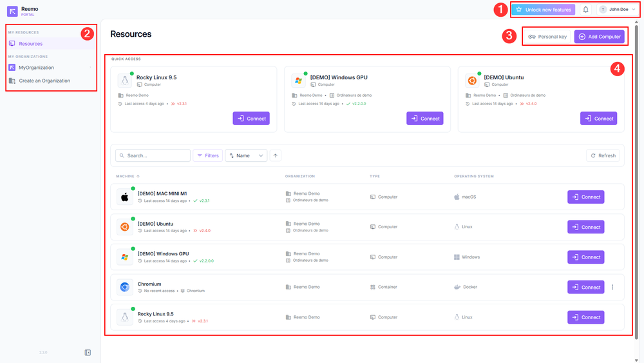Click Rocky Linux penguin icon in quick access
This screenshot has height=363, width=644.
125,81
